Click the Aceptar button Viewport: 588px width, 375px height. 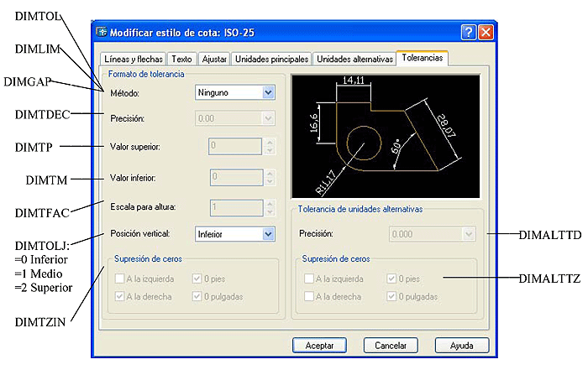point(319,345)
